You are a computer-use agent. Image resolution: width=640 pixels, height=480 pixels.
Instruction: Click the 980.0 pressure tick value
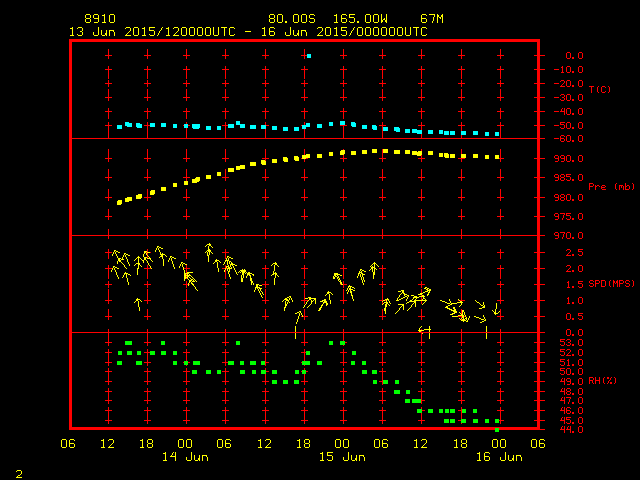coord(569,198)
